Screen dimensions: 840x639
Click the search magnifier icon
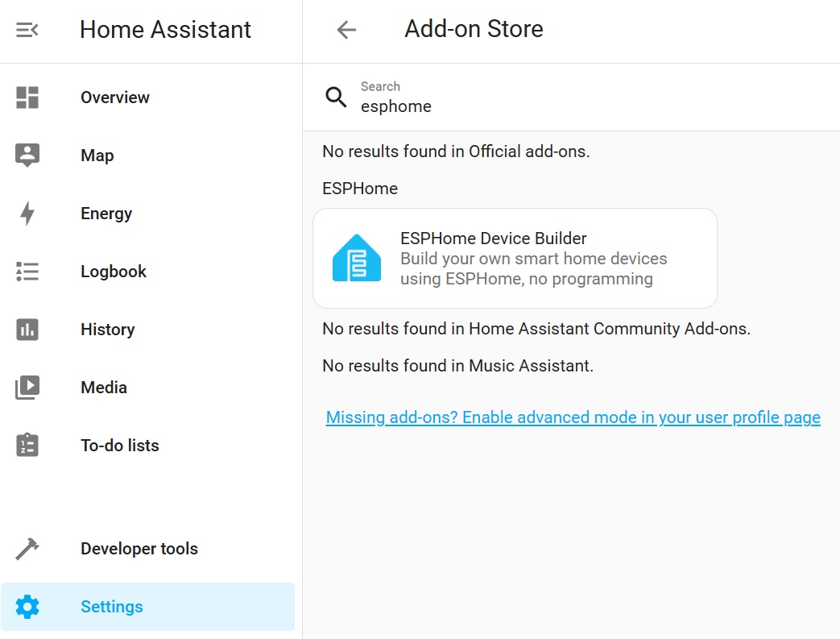tap(336, 97)
